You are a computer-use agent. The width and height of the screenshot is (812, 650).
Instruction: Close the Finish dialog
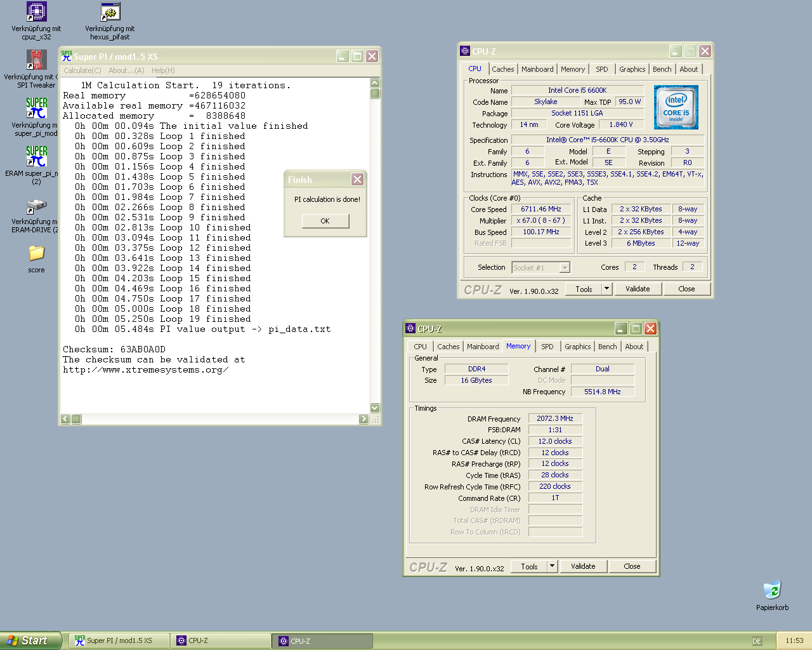tap(358, 180)
